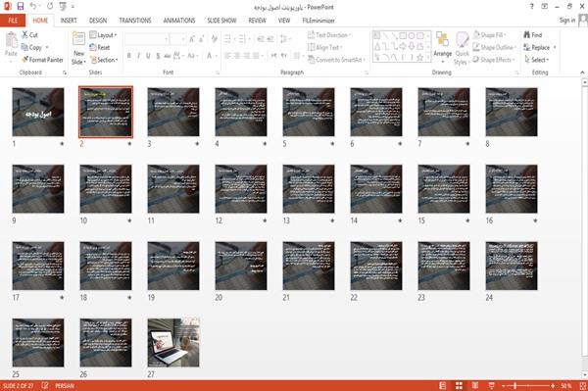Switch to Slide Sorter view in status bar

pyautogui.click(x=459, y=386)
